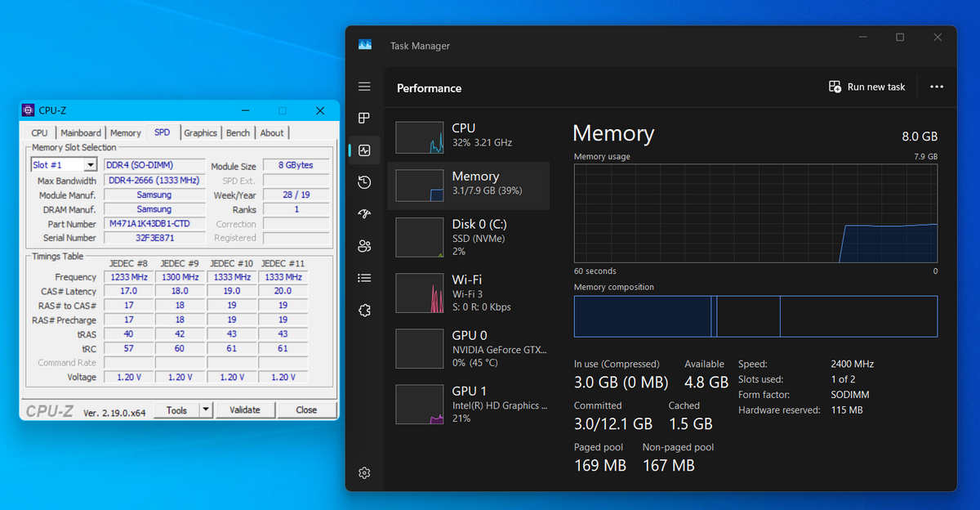Click the Tools button in CPU-Z
Screen dimensions: 980x510
pos(177,410)
